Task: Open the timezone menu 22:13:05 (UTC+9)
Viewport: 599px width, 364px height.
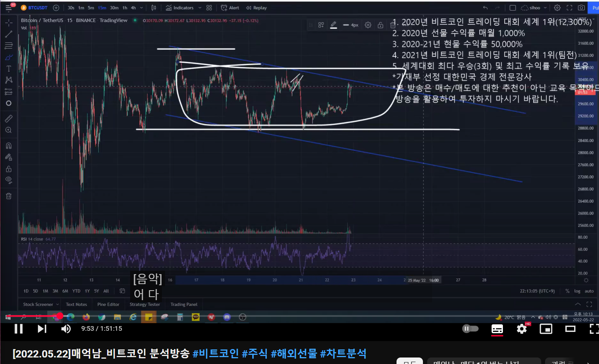Action: click(x=537, y=291)
